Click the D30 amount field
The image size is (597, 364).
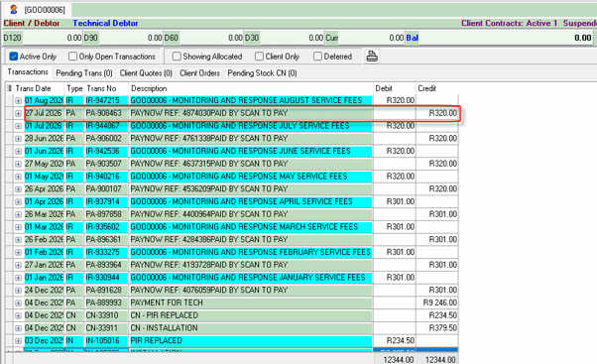292,38
